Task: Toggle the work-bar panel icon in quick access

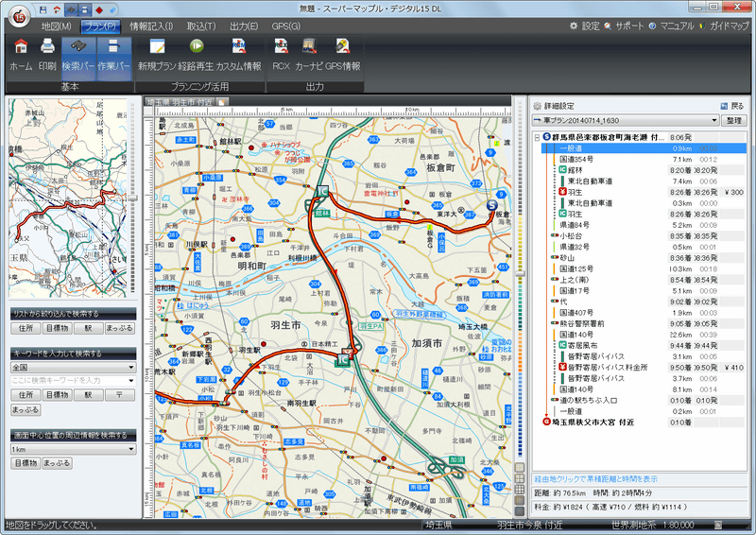Action: click(x=84, y=9)
